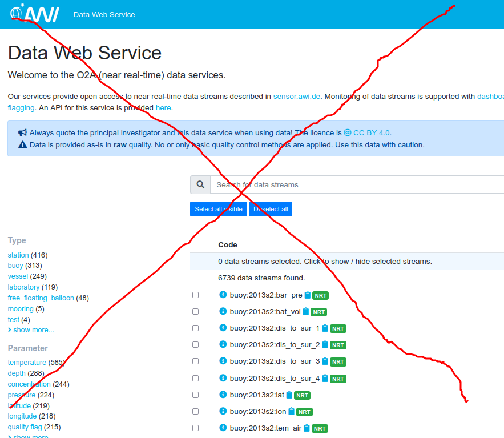Click the search magnifier icon
This screenshot has width=504, height=438.
click(x=200, y=184)
